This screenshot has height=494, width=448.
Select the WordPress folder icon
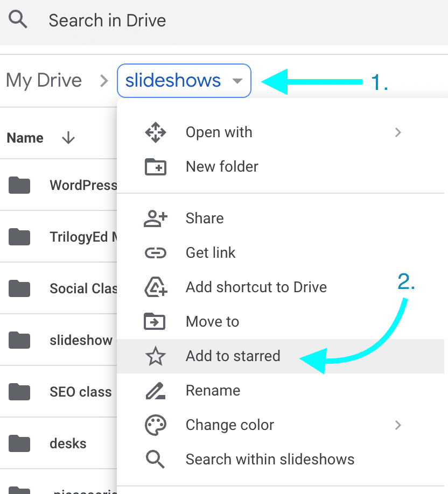pos(19,185)
